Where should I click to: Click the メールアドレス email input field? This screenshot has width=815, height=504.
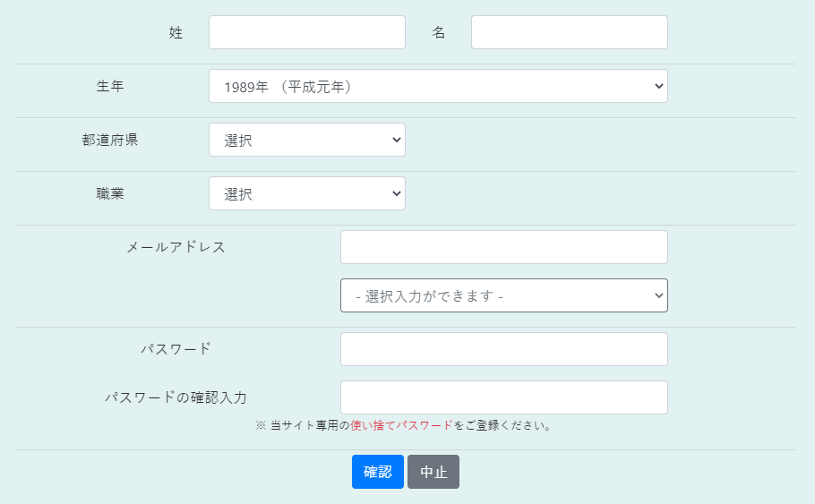[x=504, y=247]
